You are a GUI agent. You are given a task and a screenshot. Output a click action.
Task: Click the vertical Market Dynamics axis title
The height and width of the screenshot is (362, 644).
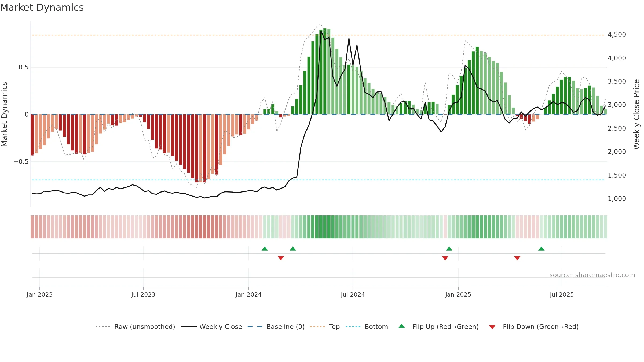point(4,114)
